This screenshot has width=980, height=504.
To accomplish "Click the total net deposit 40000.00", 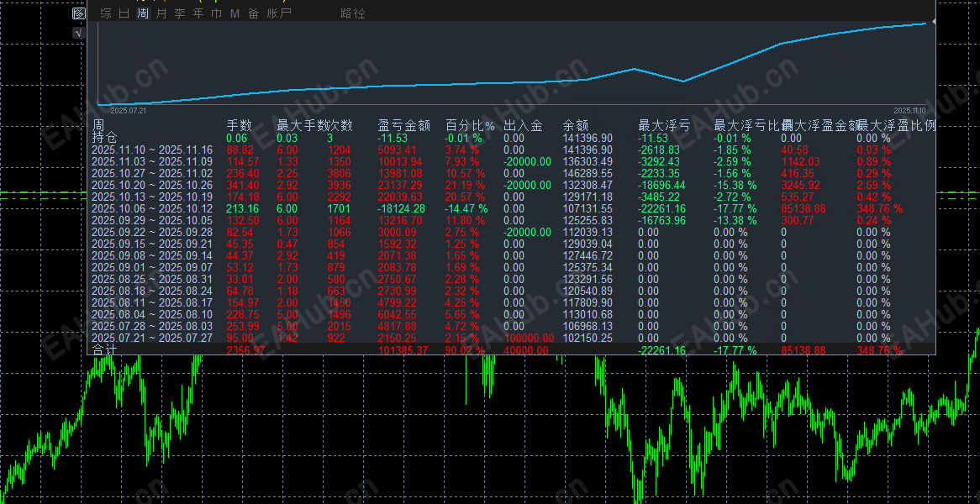I will click(526, 350).
